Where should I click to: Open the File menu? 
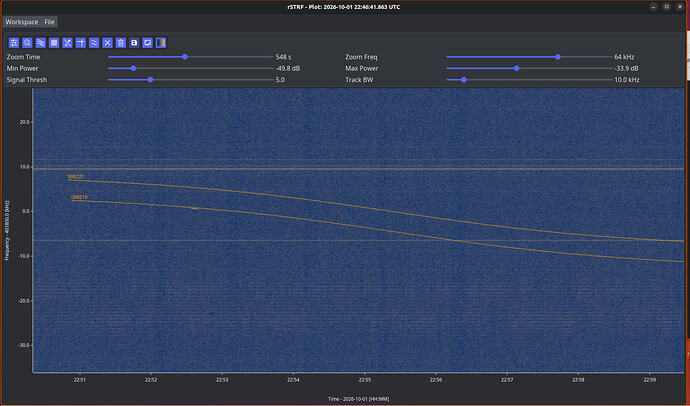point(49,22)
